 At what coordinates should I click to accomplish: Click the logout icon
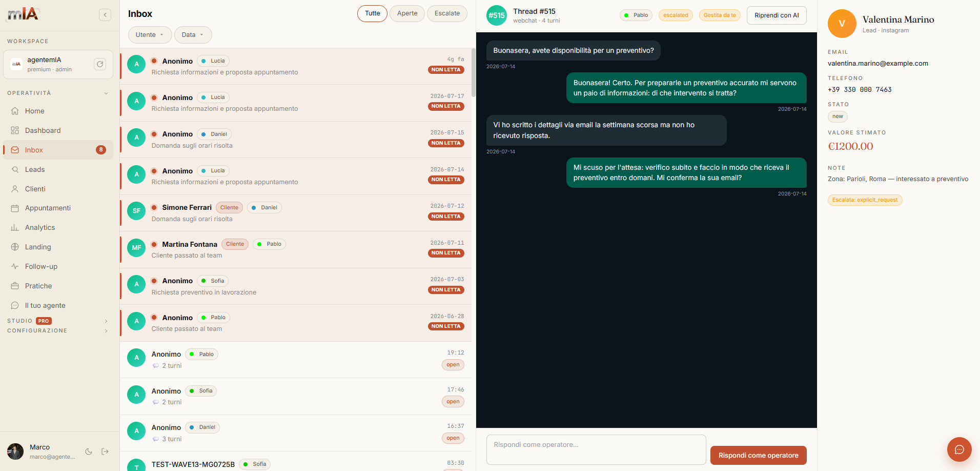click(105, 452)
